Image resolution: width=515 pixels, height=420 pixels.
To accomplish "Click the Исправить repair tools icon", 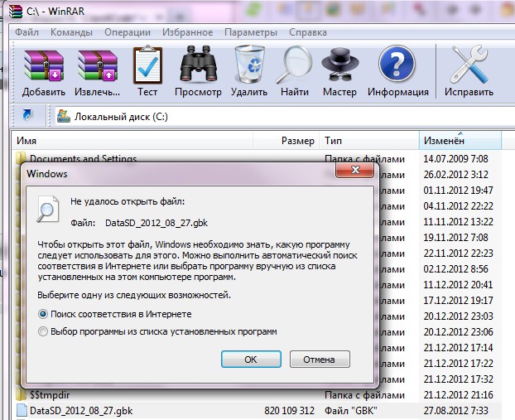I will (x=469, y=64).
